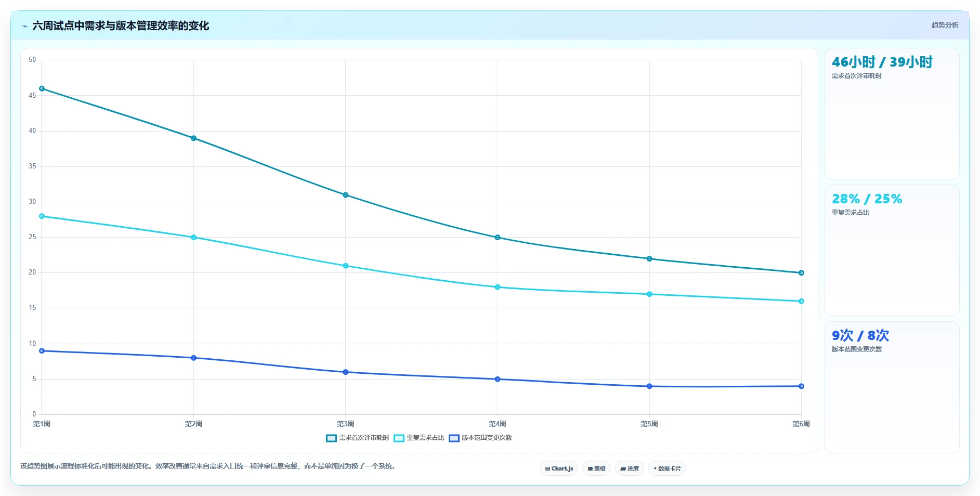Click the y-axis label 40

point(32,130)
